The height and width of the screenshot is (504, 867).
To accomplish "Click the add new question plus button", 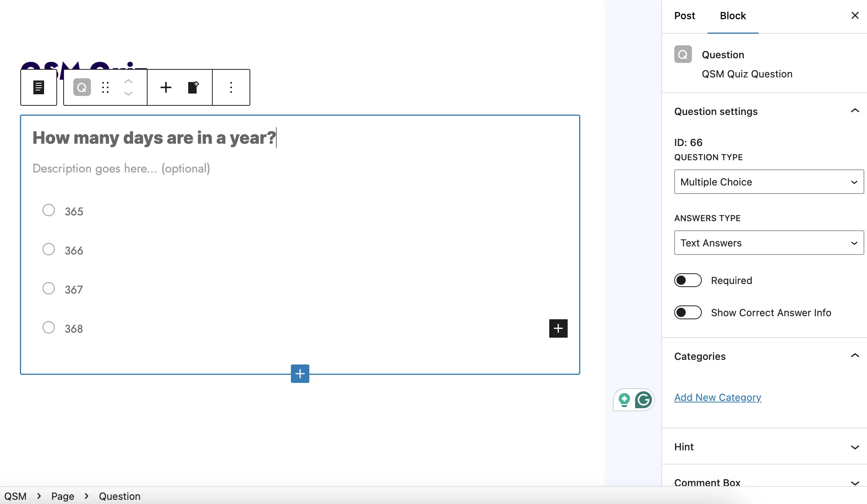I will tap(300, 373).
